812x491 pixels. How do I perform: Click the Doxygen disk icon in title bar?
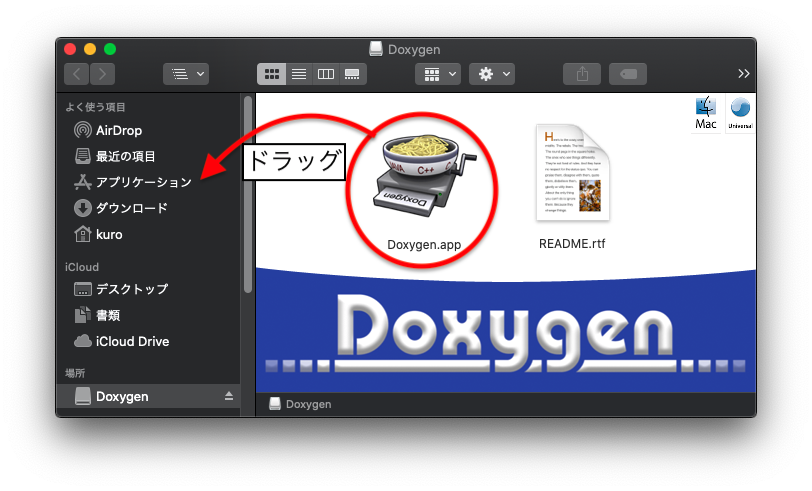376,49
